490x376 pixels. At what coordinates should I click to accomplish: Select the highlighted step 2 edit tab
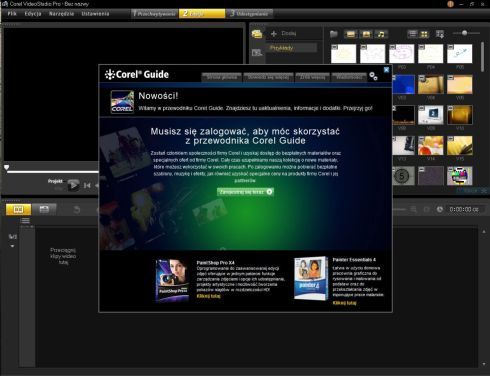pyautogui.click(x=202, y=14)
